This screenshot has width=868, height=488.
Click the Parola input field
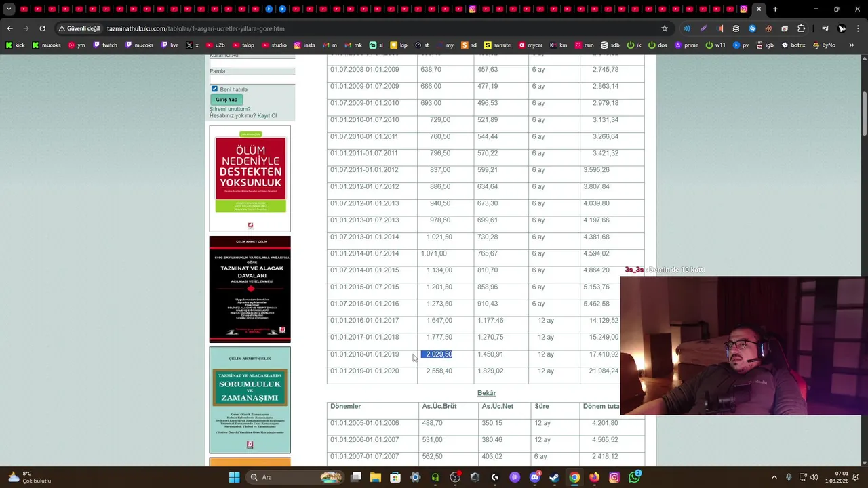pyautogui.click(x=252, y=79)
